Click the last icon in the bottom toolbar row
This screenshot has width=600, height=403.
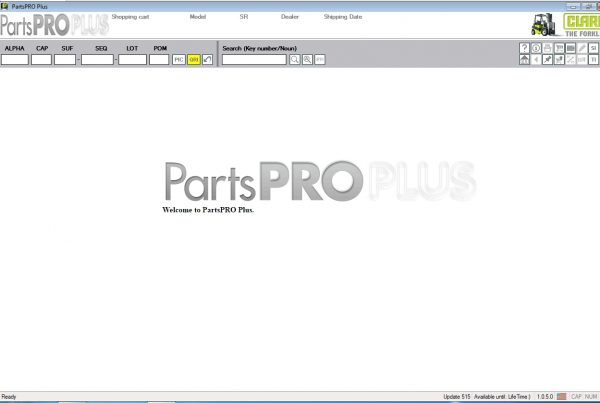click(x=593, y=60)
